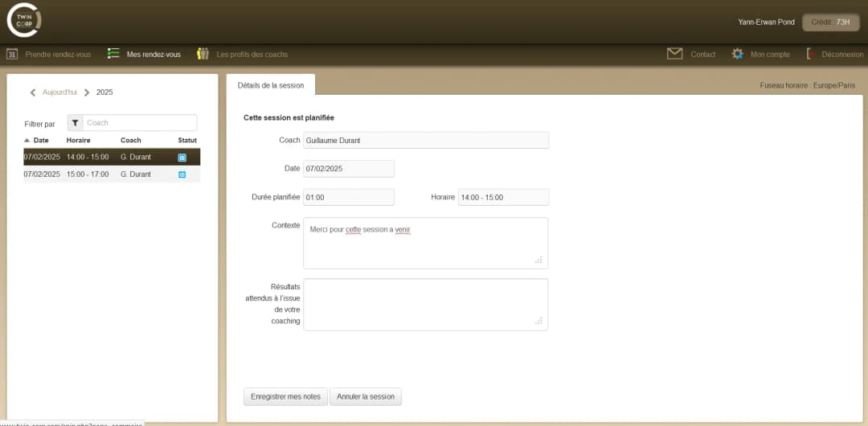Click the list icon beside Mes rendez-vous
This screenshot has height=426, width=868.
tap(114, 54)
